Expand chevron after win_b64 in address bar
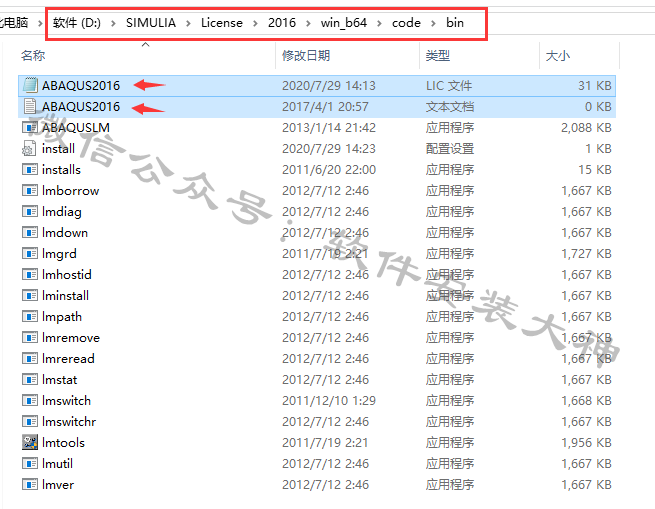The image size is (655, 509). coord(379,23)
